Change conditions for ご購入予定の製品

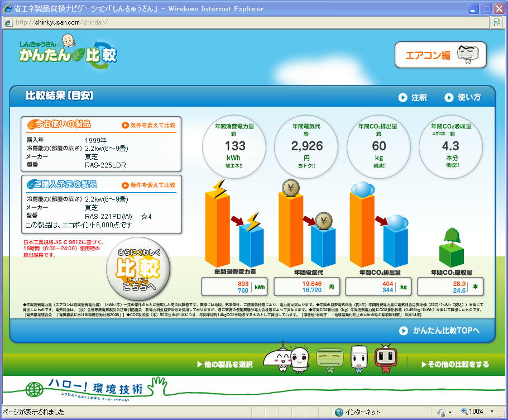coord(148,185)
